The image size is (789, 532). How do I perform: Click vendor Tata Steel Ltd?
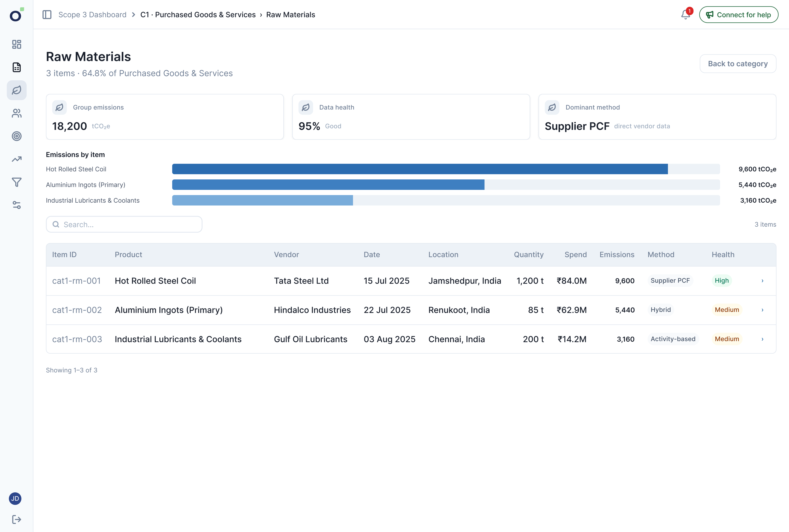pyautogui.click(x=301, y=281)
